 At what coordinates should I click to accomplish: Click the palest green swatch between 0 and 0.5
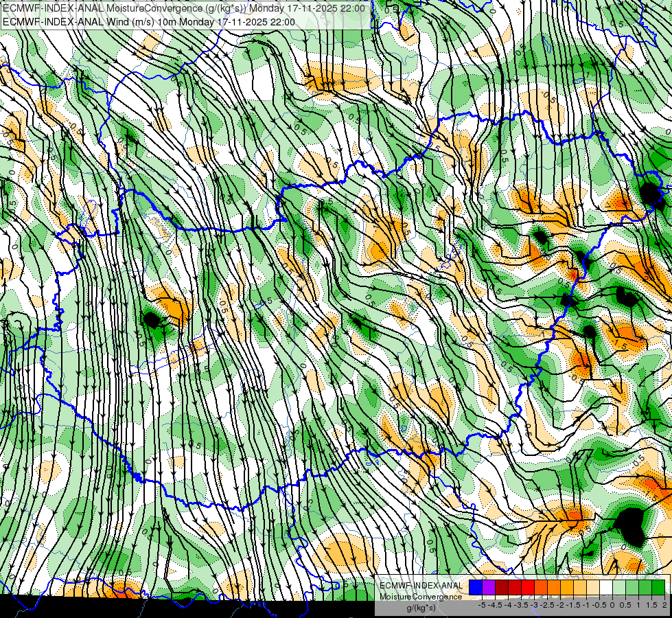coord(619,587)
